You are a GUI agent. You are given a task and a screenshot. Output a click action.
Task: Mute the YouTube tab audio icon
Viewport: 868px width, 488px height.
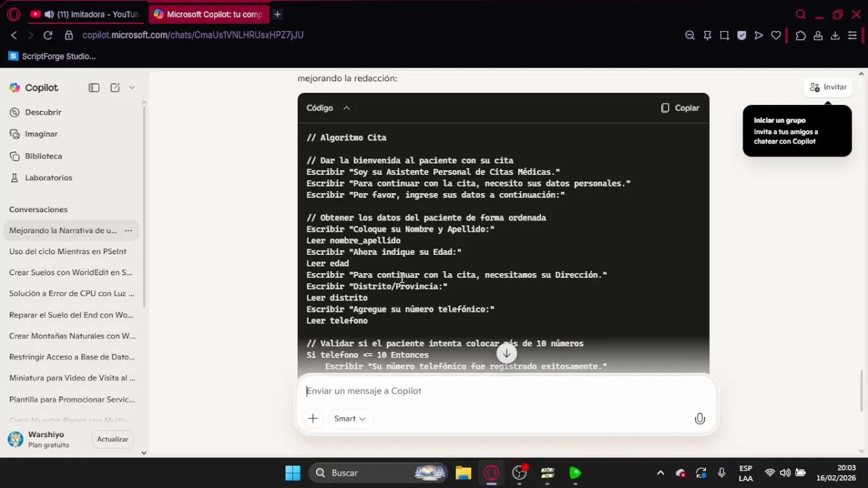49,14
